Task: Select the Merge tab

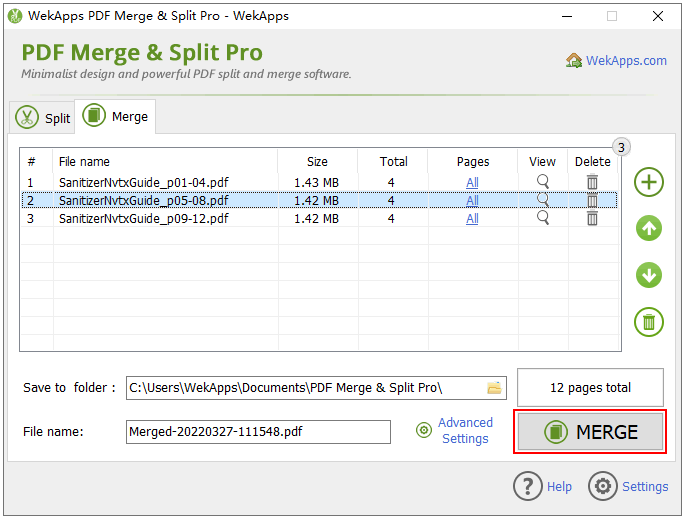Action: tap(115, 117)
